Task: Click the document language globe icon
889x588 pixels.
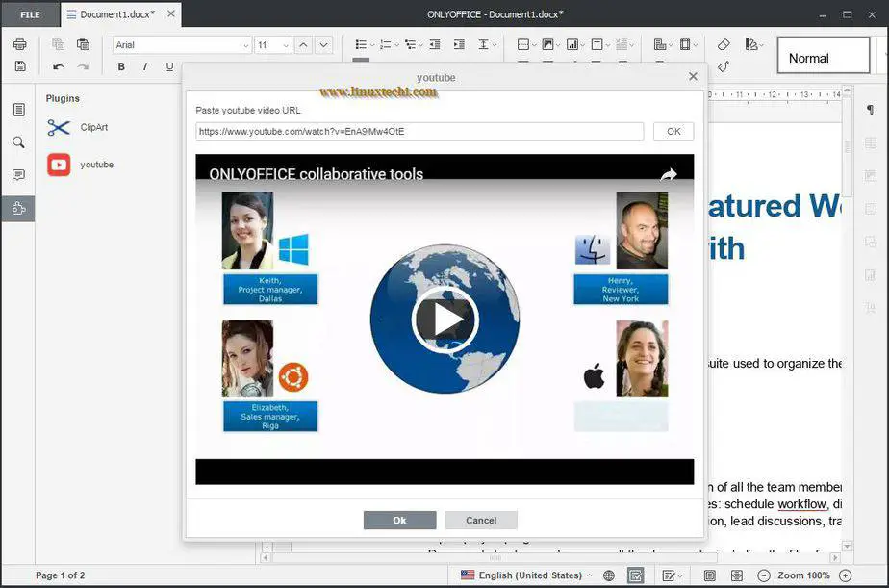Action: click(x=609, y=575)
